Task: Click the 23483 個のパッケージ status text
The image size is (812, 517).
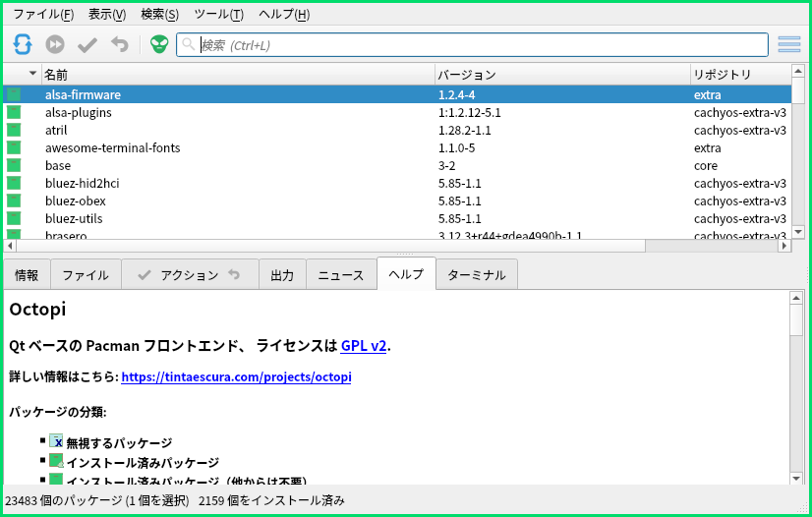Action: (x=97, y=500)
